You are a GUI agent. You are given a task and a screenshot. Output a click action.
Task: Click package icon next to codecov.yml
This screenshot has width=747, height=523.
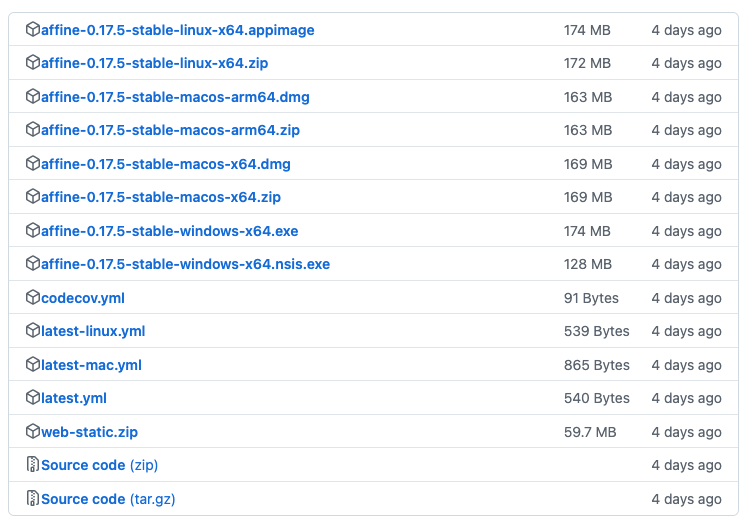(x=32, y=298)
